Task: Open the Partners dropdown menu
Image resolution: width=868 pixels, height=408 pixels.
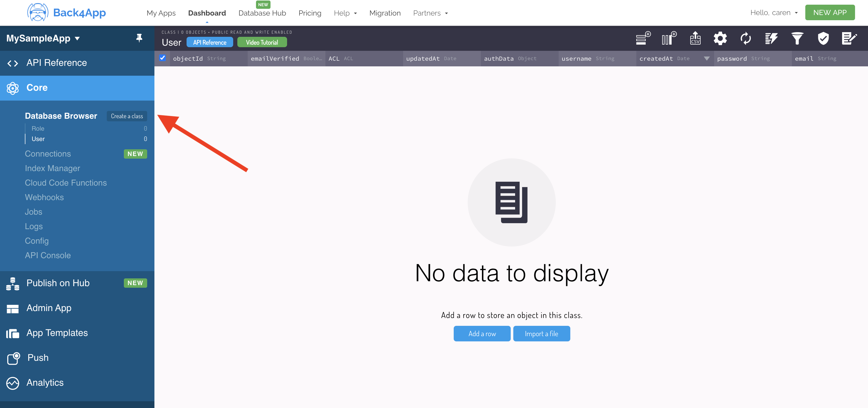Action: coord(430,13)
